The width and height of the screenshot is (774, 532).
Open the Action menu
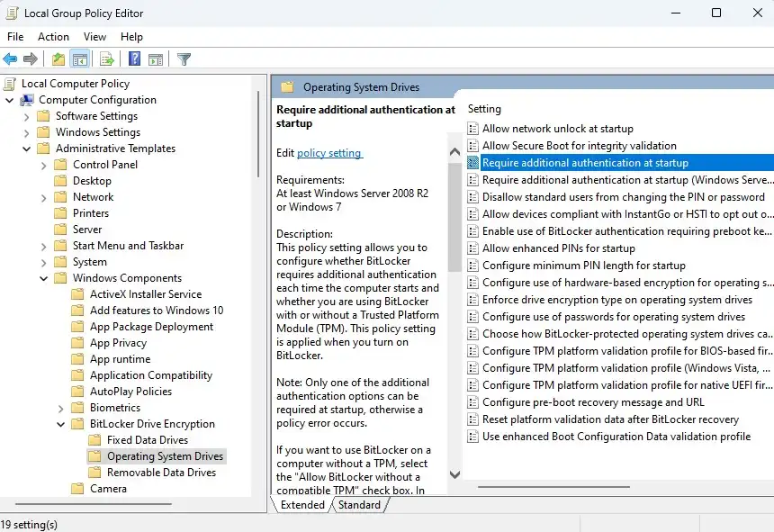[x=53, y=37]
